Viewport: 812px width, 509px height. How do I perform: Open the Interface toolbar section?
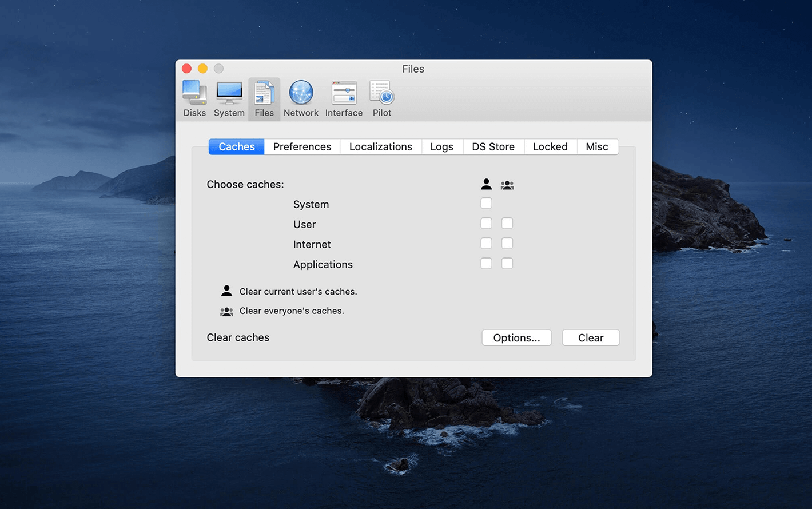pyautogui.click(x=344, y=98)
